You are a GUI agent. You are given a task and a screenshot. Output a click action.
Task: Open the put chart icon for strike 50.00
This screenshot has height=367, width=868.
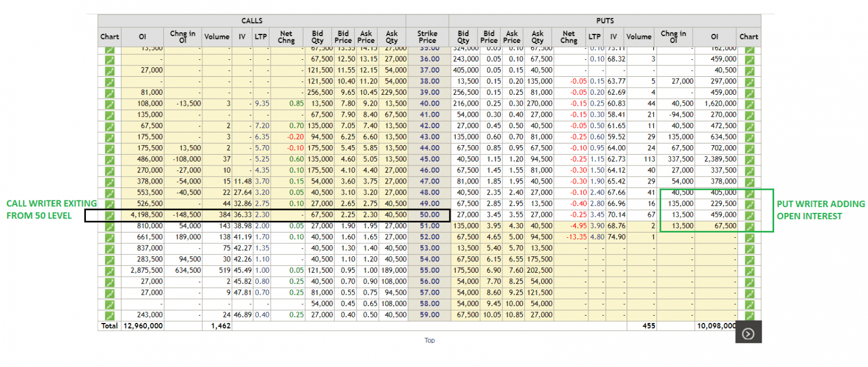(x=749, y=215)
